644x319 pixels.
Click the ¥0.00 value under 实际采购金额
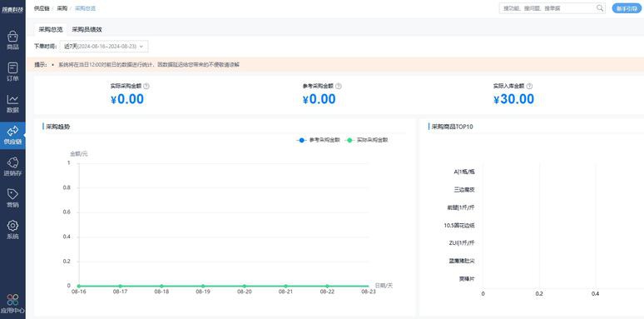pos(127,99)
